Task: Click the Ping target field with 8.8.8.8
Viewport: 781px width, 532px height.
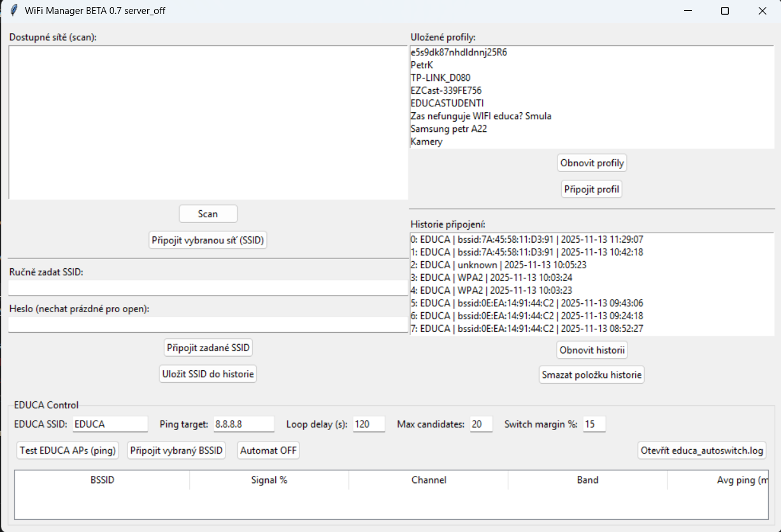Action: 244,424
